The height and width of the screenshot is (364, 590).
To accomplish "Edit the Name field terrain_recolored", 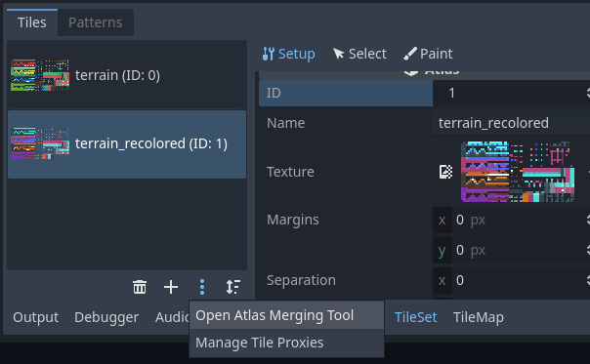I will point(511,123).
